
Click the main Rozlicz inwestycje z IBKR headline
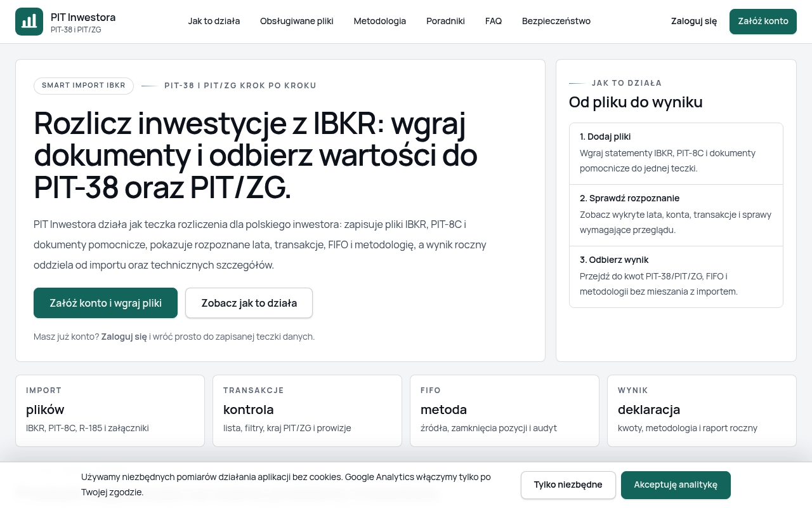[x=256, y=156]
